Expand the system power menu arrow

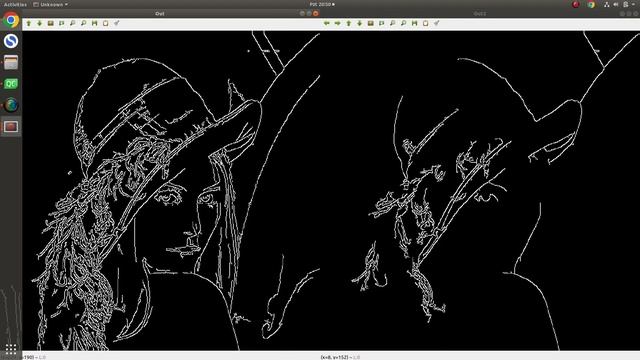click(632, 4)
